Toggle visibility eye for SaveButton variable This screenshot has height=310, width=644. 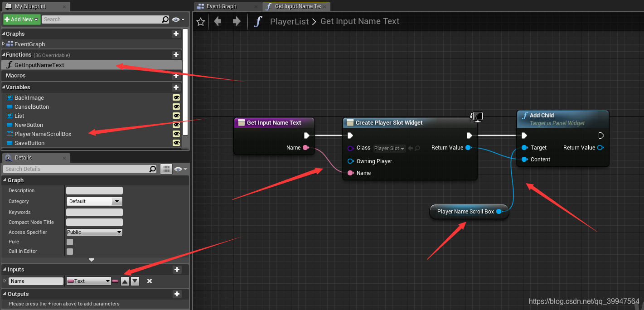176,143
